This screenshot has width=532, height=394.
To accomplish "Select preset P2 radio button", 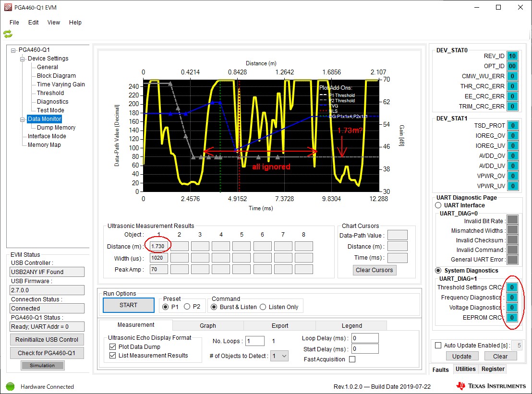I will tap(187, 307).
